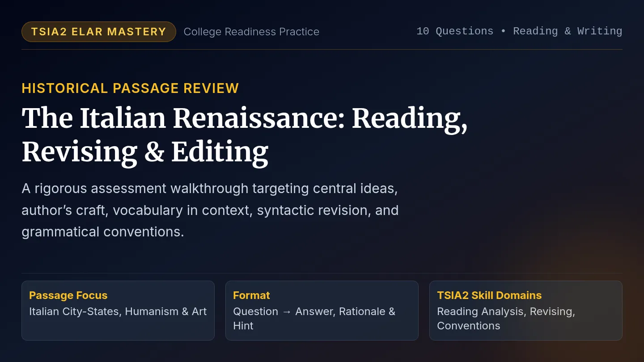The width and height of the screenshot is (644, 362).
Task: Click the TSIA2 ELAR MASTERY badge
Action: [99, 32]
